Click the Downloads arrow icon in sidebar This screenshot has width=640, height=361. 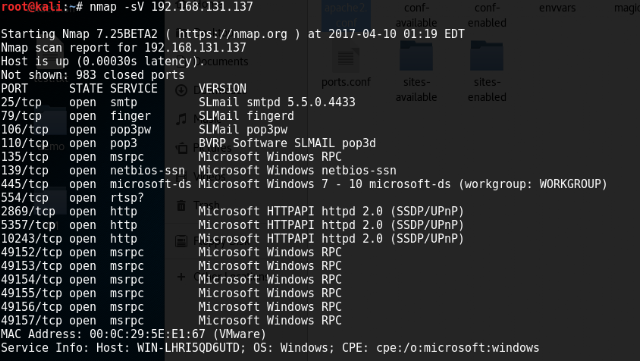tap(181, 90)
